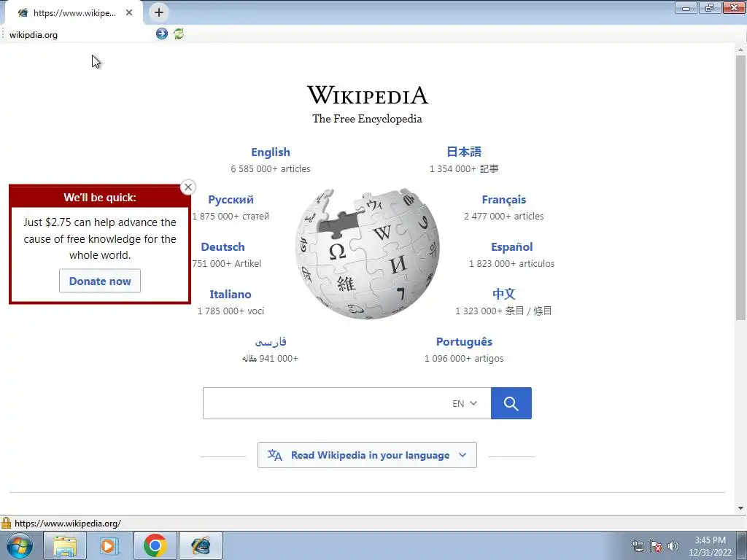Screen dimensions: 747x560
Task: Click the '2 477 000+ articles' text
Action: tap(504, 216)
